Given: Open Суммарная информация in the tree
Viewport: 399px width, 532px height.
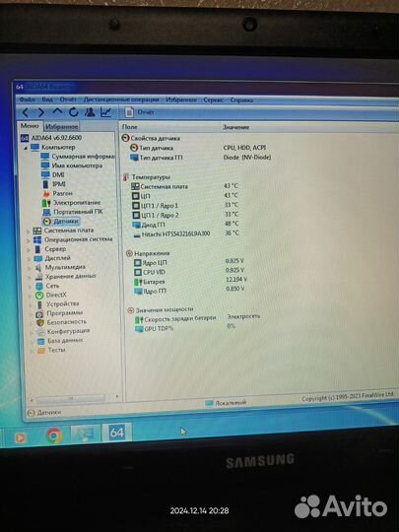Looking at the screenshot, I should coord(79,157).
